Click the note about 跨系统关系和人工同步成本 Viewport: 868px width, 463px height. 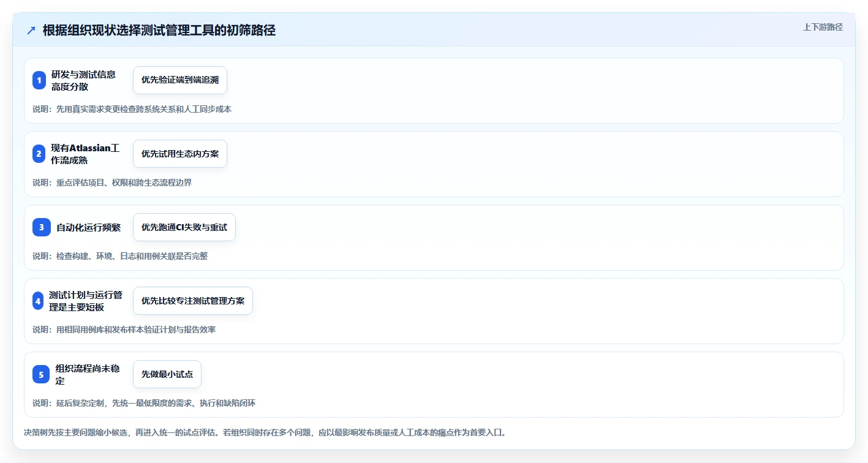[x=132, y=109]
